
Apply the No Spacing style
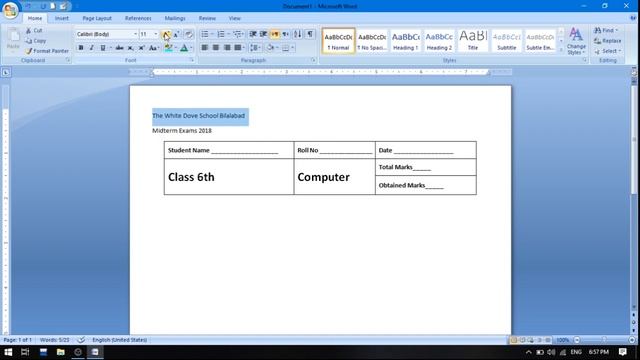[x=372, y=40]
